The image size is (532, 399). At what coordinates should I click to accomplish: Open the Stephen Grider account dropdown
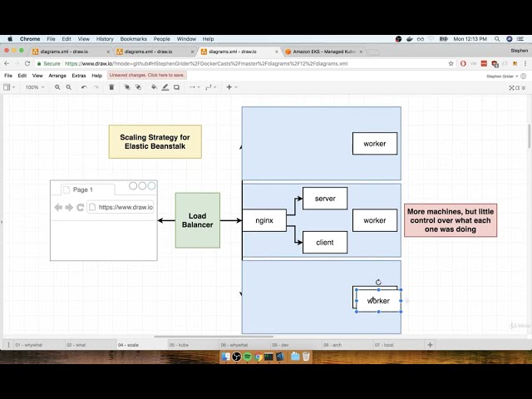[502, 76]
